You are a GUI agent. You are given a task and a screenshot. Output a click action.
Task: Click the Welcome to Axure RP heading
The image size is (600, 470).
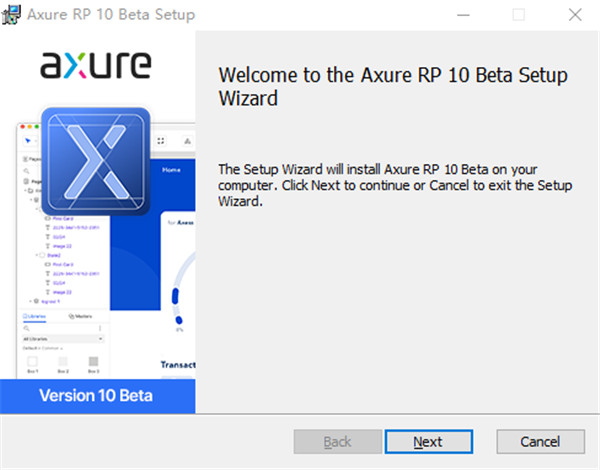pos(393,86)
